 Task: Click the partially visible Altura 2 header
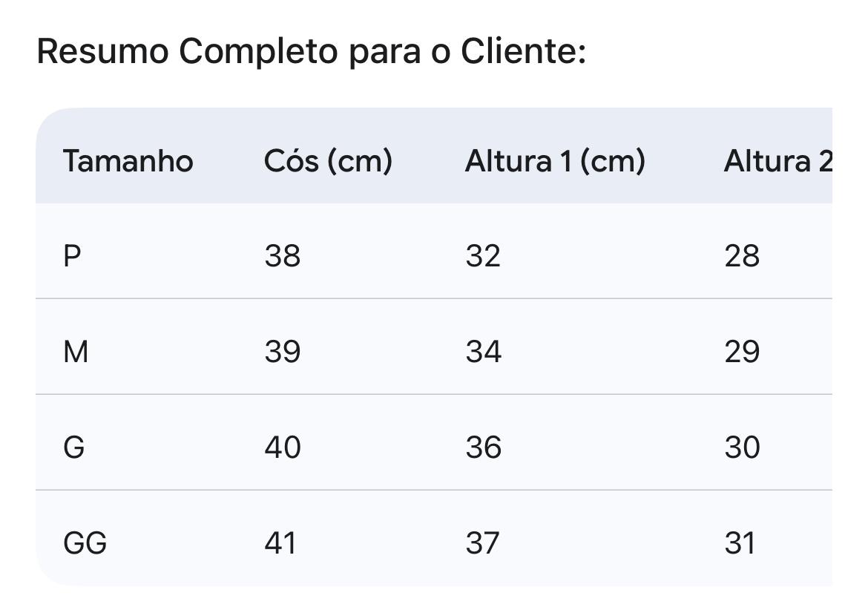tap(777, 161)
